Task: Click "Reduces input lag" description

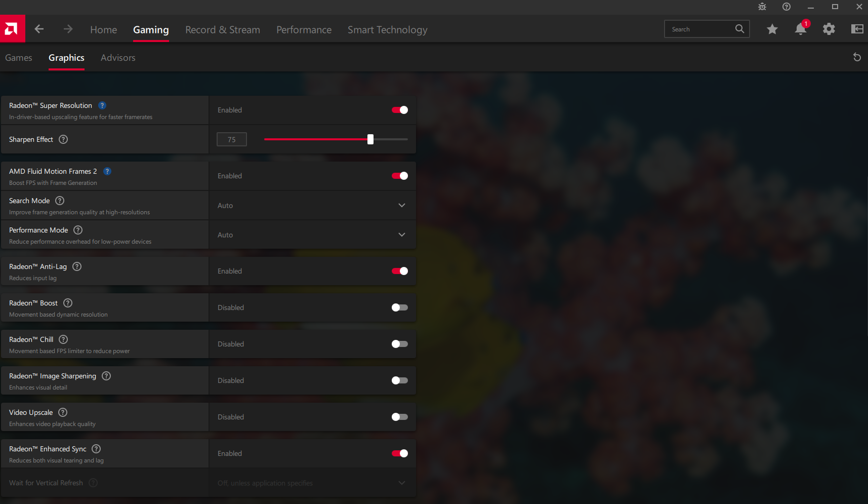Action: tap(33, 278)
